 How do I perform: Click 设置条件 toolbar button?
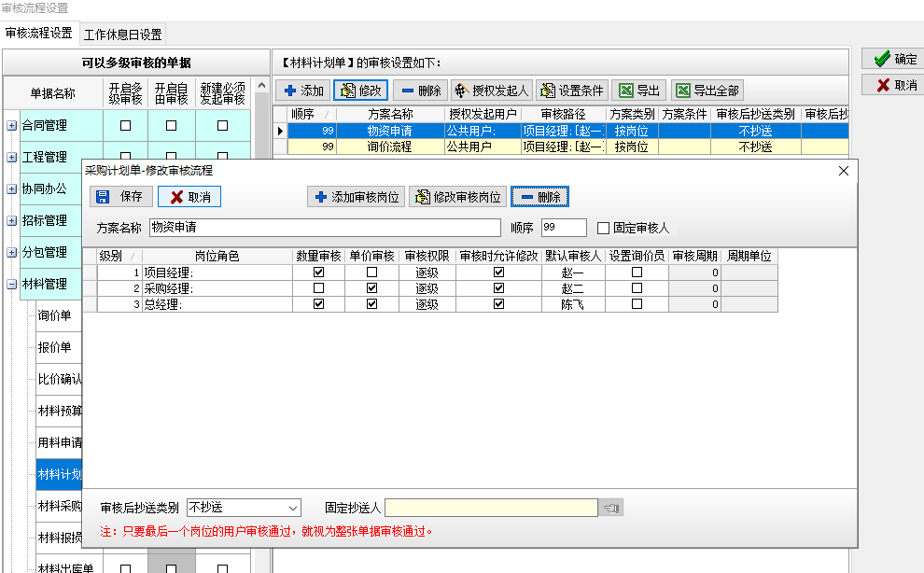pyautogui.click(x=571, y=91)
